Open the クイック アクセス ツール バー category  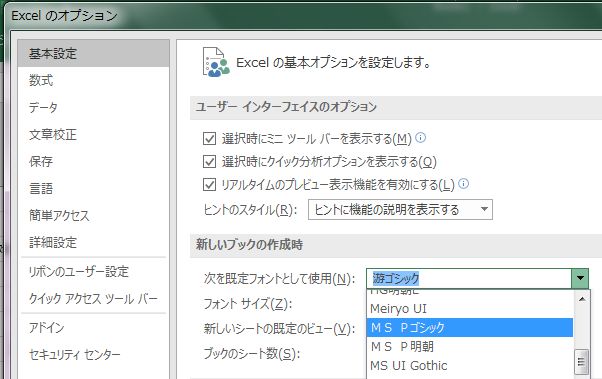(94, 299)
